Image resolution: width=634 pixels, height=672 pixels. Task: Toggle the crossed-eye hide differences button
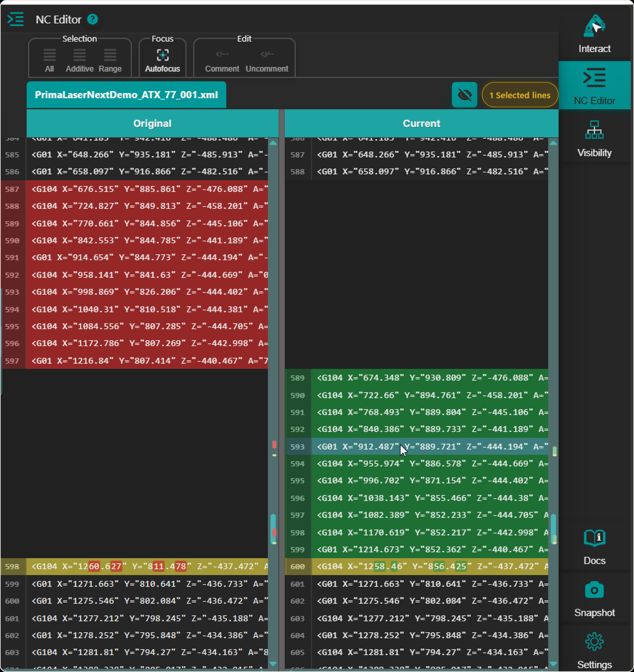tap(464, 95)
